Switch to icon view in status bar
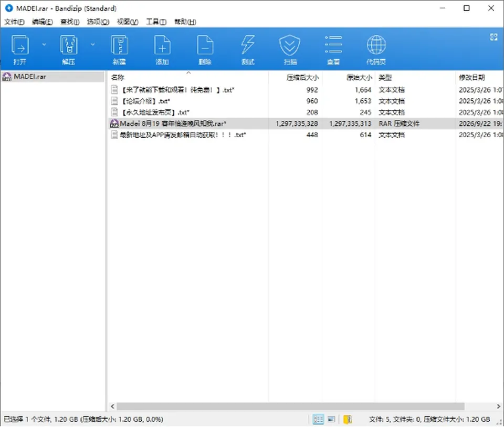 pyautogui.click(x=331, y=419)
